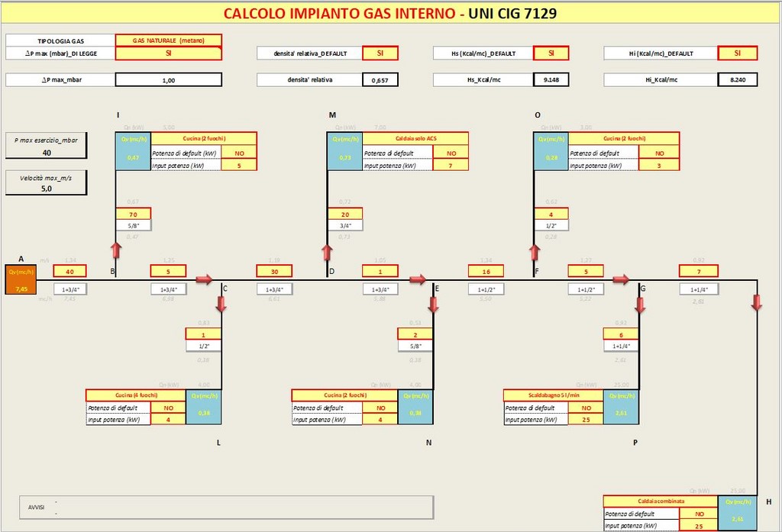Click the red up arrow at node B

click(x=115, y=251)
